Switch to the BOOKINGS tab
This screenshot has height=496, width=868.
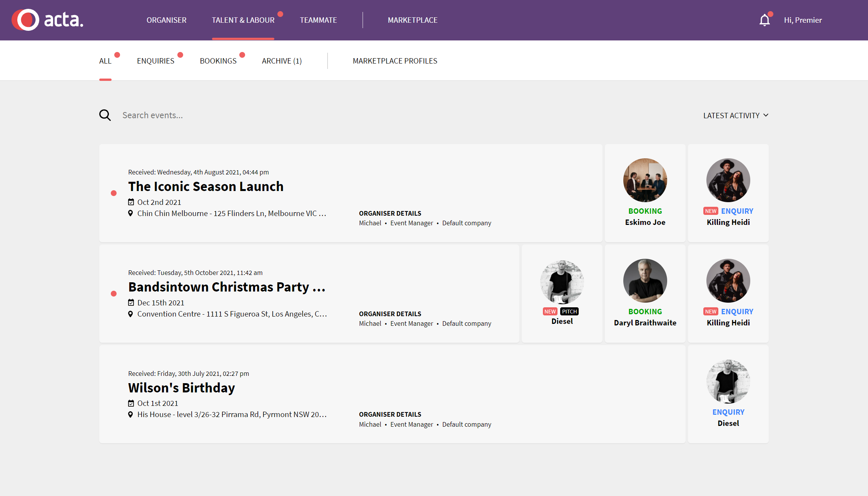click(218, 61)
